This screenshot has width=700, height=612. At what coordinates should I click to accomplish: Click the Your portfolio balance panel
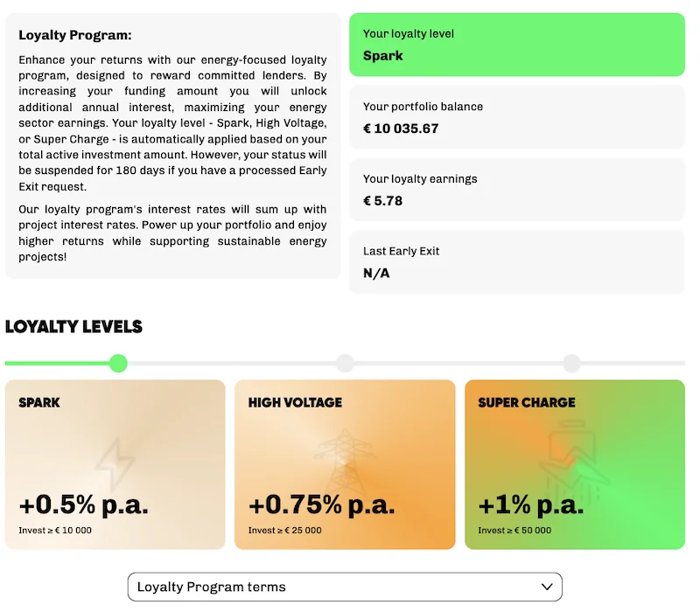[x=516, y=115]
